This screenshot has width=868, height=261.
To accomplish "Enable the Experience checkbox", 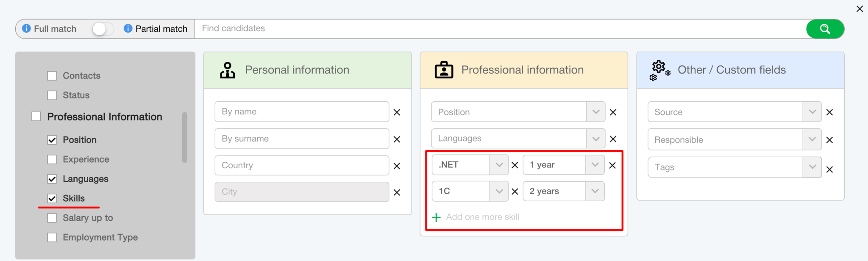I will click(52, 159).
